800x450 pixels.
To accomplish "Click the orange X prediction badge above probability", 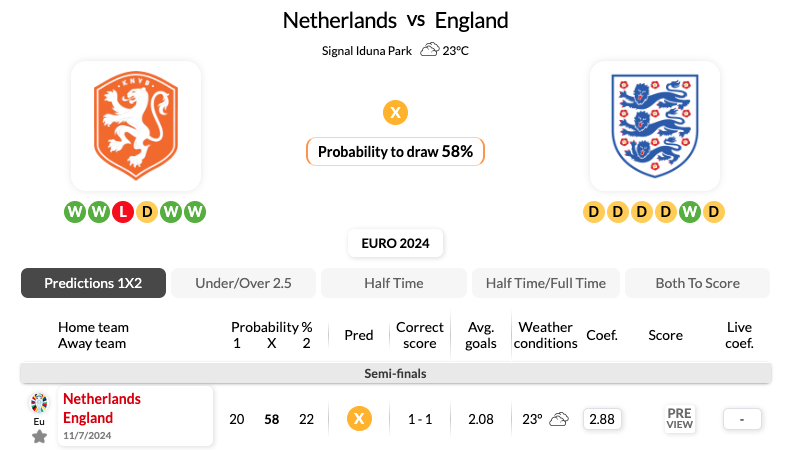I will (x=395, y=112).
